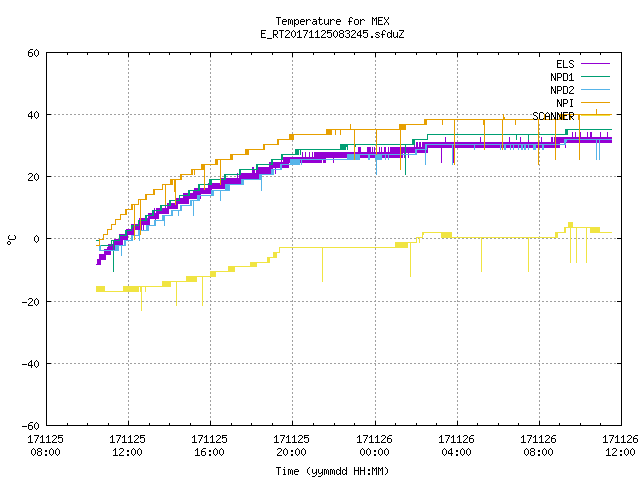The height and width of the screenshot is (480, 640).
Task: Select the ELS legend label
Action: click(565, 64)
